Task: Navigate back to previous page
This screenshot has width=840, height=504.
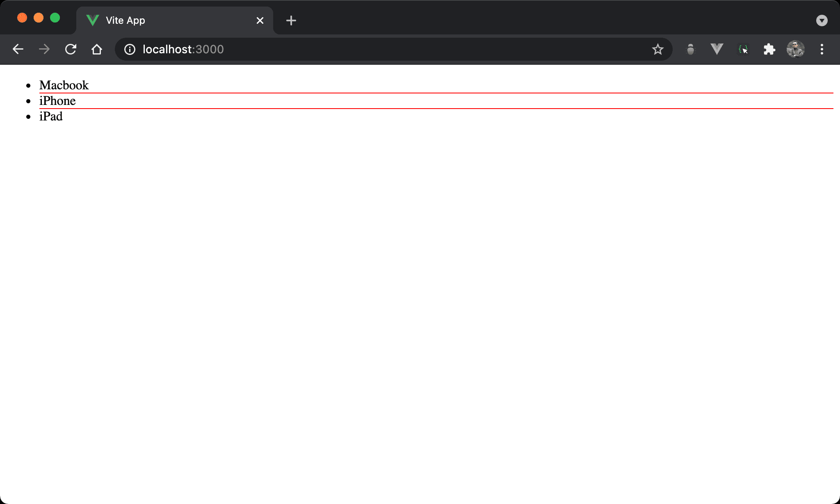Action: click(18, 49)
